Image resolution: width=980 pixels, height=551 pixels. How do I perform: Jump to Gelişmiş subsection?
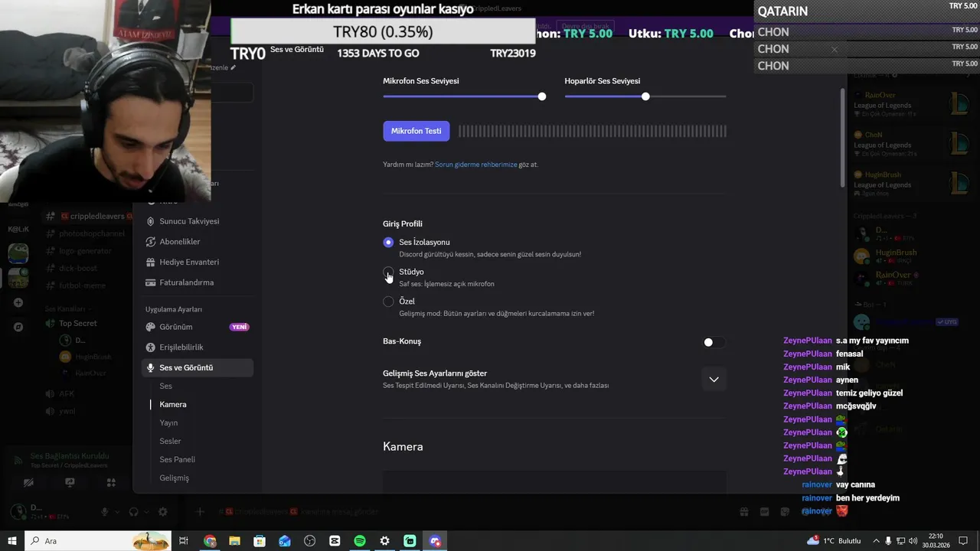click(175, 478)
